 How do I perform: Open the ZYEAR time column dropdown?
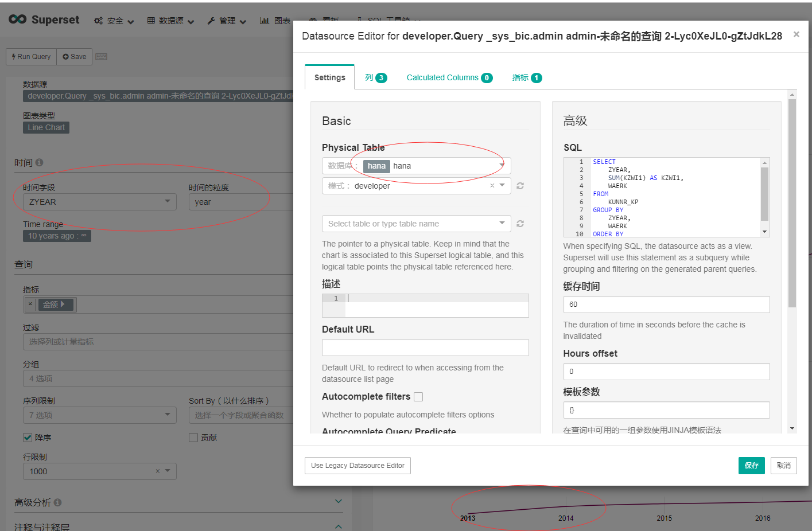pyautogui.click(x=100, y=202)
